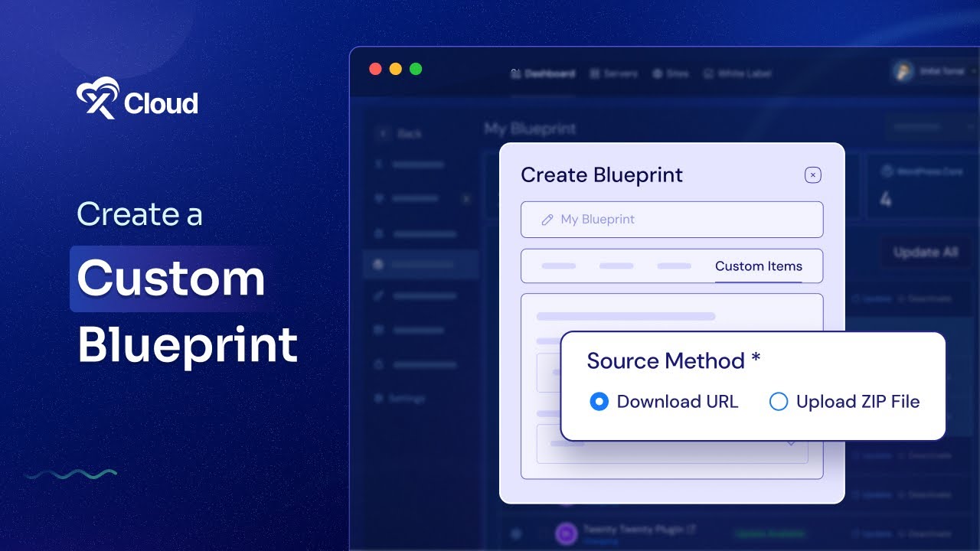Open the external link icon beside Twenty Twenty Plugin
Viewport: 980px width, 551px height.
pyautogui.click(x=692, y=529)
